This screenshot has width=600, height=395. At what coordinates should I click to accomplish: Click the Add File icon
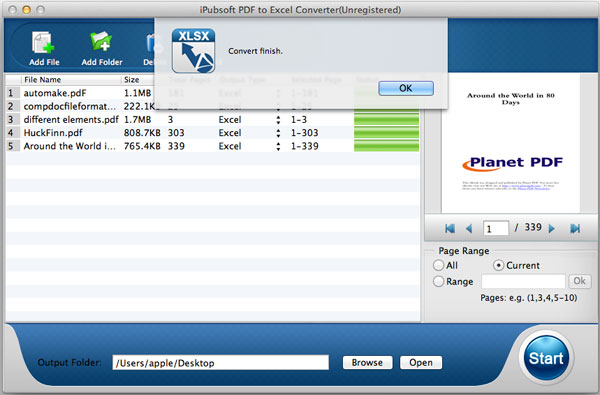pos(44,42)
